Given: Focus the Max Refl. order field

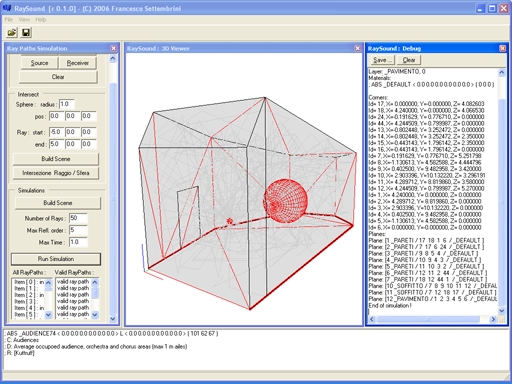Looking at the screenshot, I should tap(78, 230).
